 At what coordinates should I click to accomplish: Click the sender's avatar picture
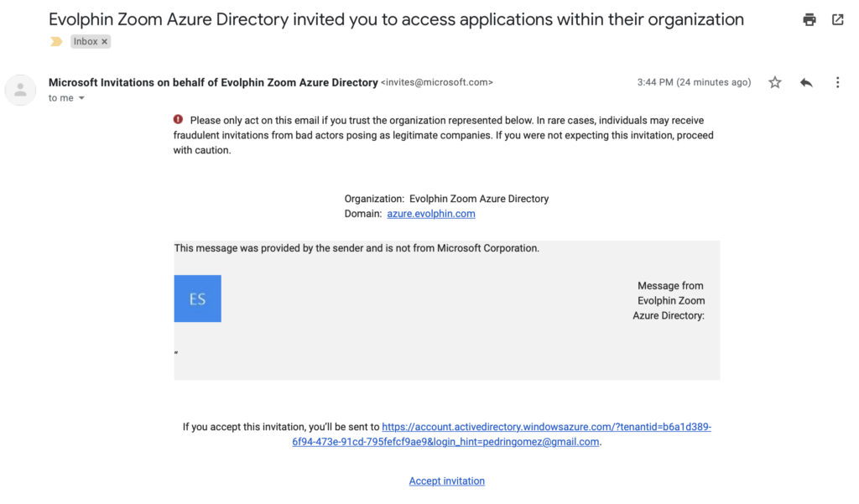click(20, 90)
